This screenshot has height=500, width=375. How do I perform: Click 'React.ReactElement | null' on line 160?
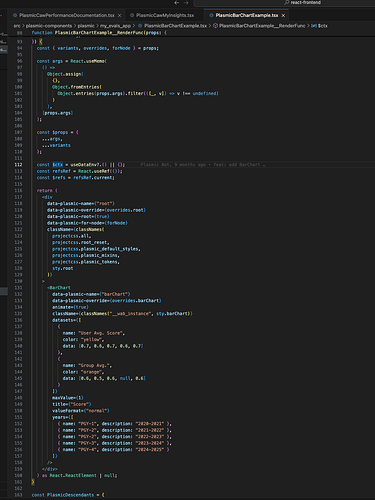(x=83, y=475)
